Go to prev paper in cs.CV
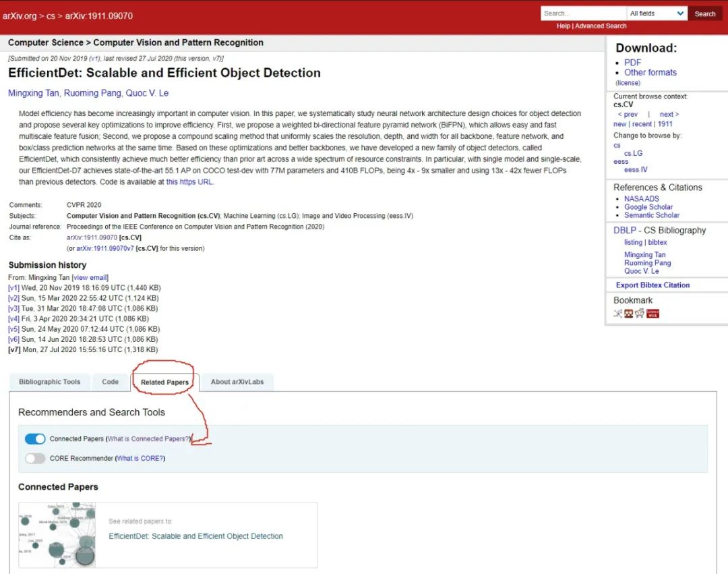 tap(628, 114)
